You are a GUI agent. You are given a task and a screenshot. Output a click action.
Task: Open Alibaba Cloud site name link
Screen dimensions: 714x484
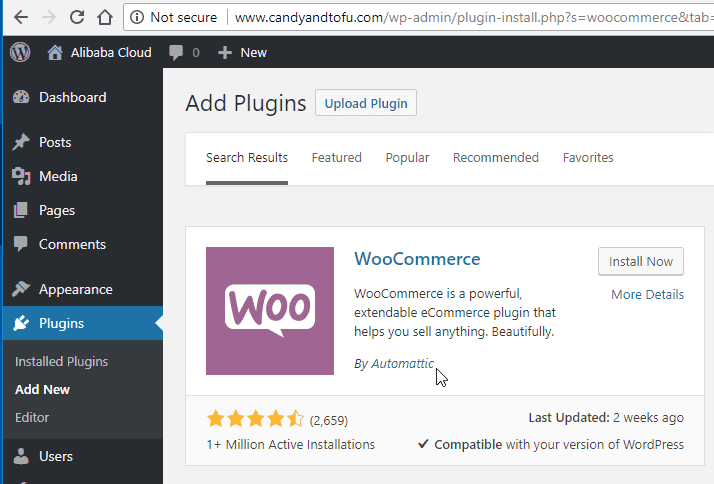111,52
